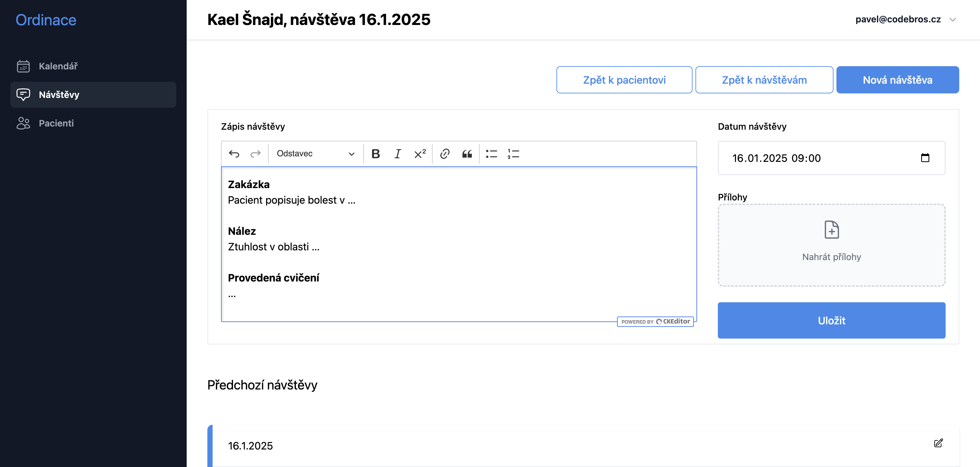Click Zpět k pacientovi button

(x=624, y=80)
